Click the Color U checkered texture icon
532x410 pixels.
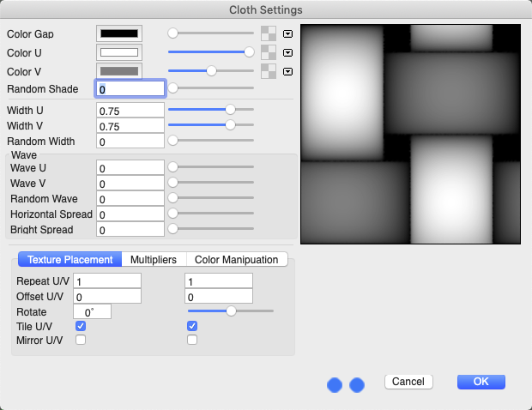click(x=269, y=52)
